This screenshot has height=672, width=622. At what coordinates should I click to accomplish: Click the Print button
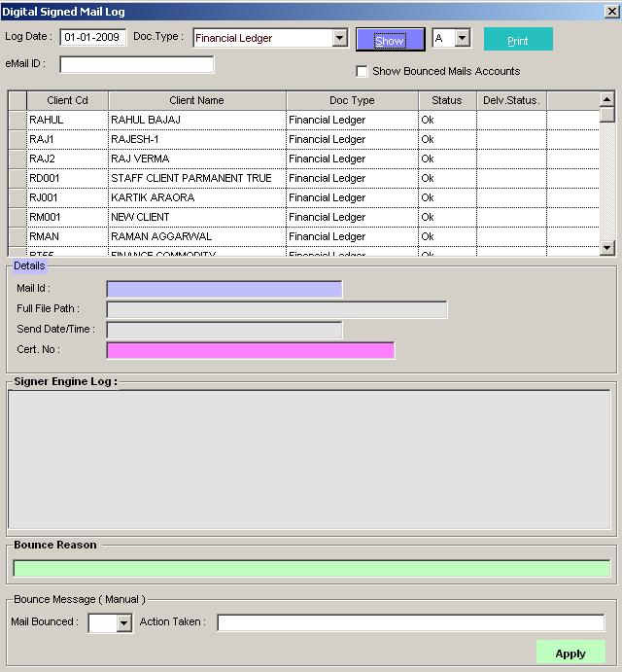(518, 40)
